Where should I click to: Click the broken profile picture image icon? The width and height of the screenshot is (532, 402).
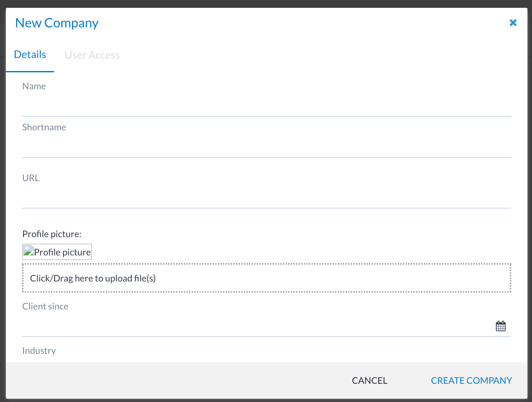(29, 251)
